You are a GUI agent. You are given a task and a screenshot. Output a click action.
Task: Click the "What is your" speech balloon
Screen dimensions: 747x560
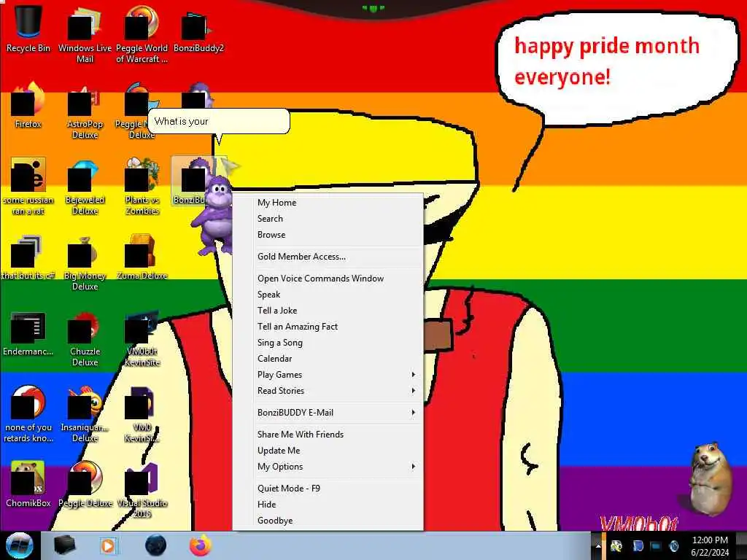pos(219,122)
